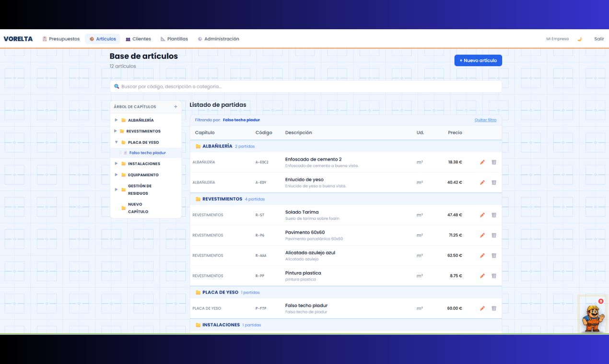This screenshot has height=364, width=609.
Task: Click the Nuevo artículo button
Action: coord(478,60)
